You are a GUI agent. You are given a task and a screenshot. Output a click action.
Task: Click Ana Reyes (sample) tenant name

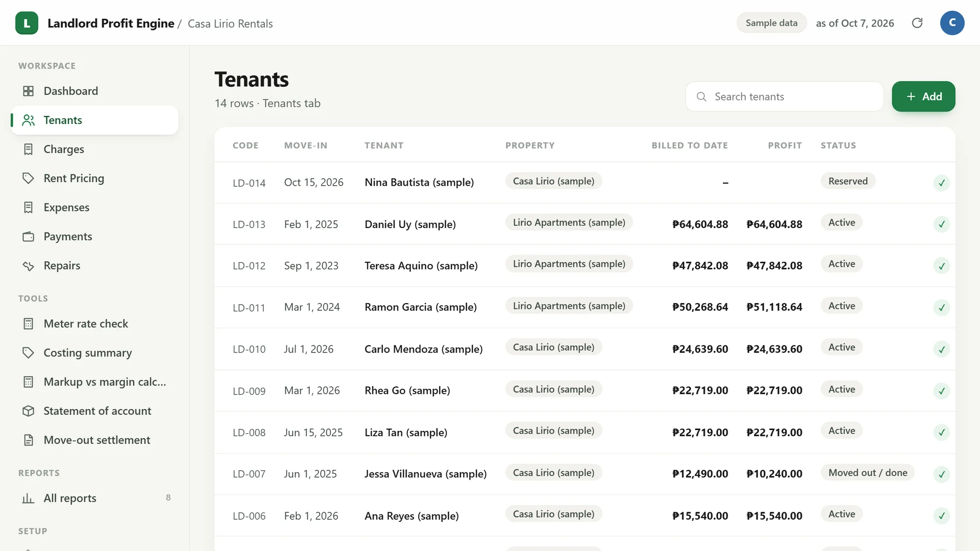[x=411, y=516]
